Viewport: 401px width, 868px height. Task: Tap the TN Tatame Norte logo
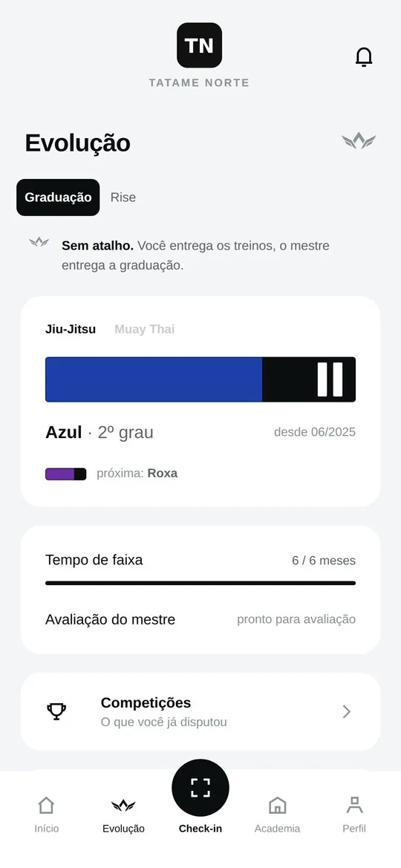click(x=200, y=45)
